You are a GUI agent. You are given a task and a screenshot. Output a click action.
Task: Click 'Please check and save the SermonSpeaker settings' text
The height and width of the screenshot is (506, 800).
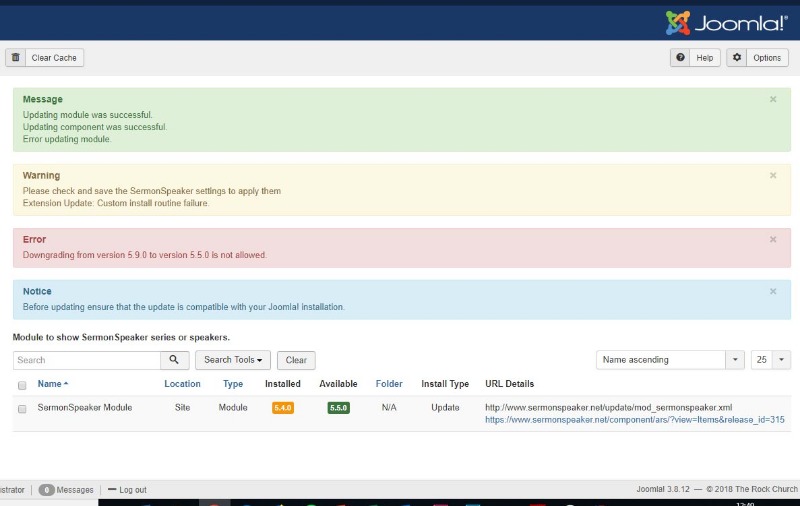coord(152,191)
